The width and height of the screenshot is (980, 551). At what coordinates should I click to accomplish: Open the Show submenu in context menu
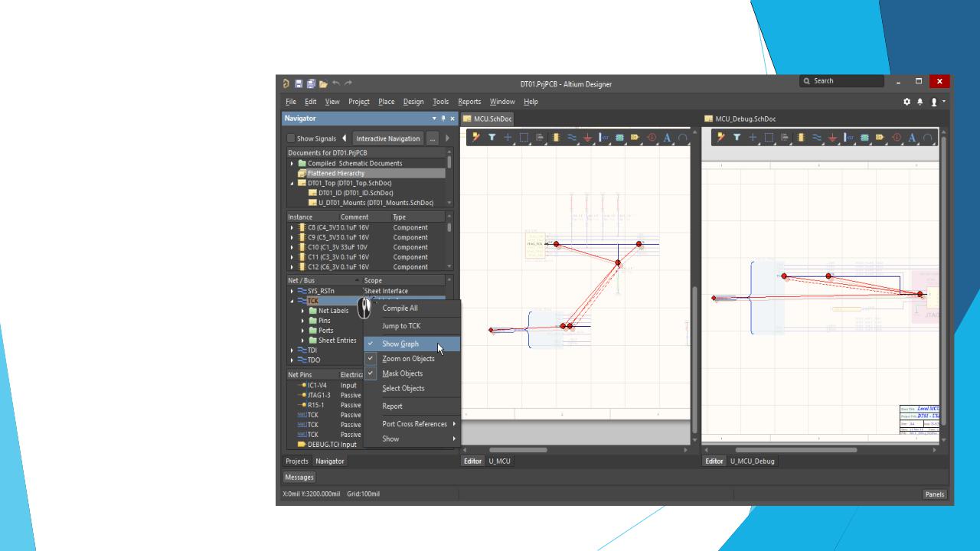pyautogui.click(x=412, y=439)
